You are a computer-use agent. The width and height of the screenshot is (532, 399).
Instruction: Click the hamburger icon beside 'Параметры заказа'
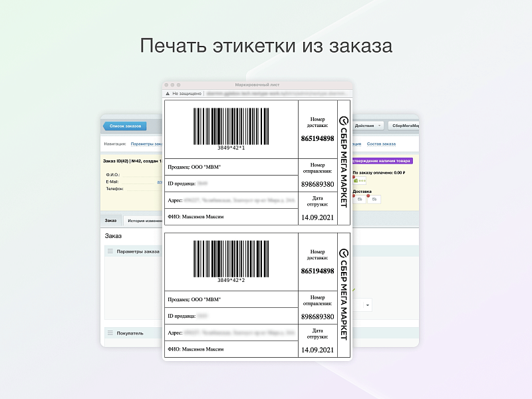[x=111, y=251]
